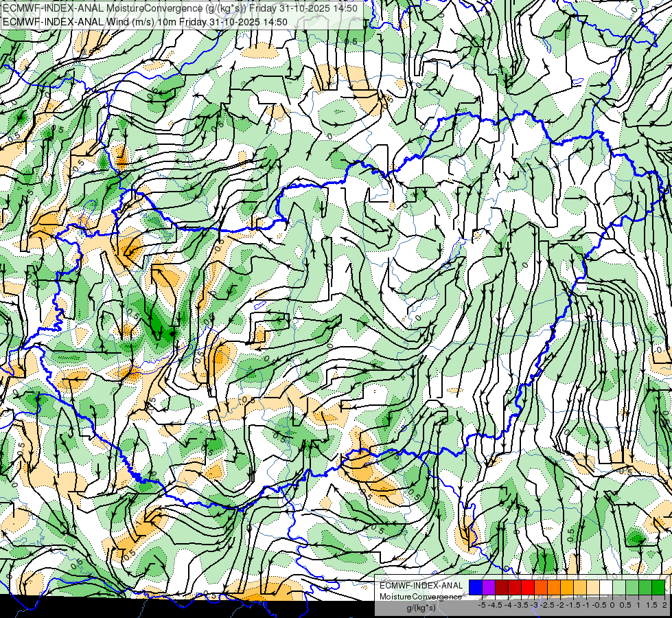Click the '-4' legend tick label

[x=508, y=605]
